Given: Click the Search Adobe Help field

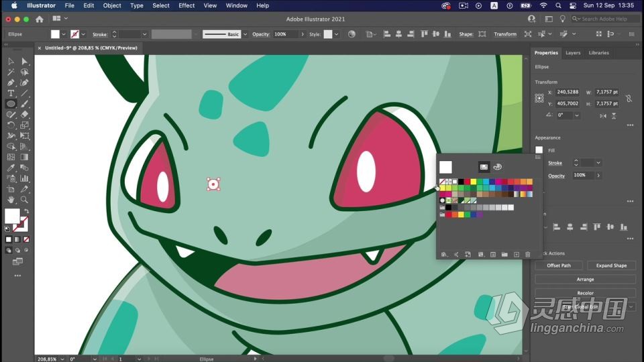Looking at the screenshot, I should coord(604,19).
